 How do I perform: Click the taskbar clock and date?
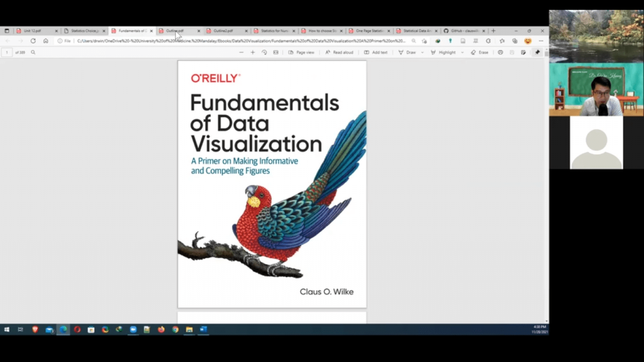[539, 329]
